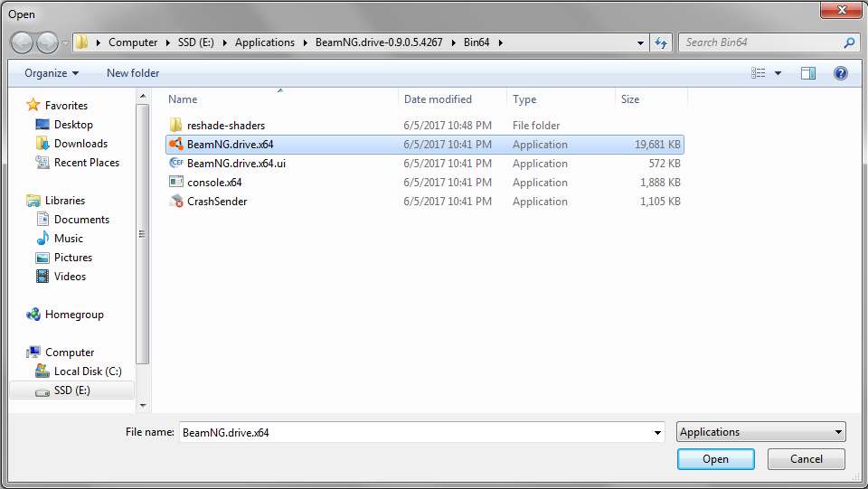Select Local Disk (C:) in navigation pane
The width and height of the screenshot is (868, 489).
(88, 371)
